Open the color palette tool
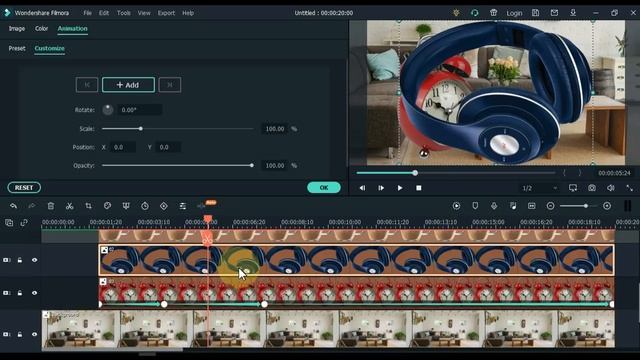 [x=107, y=206]
